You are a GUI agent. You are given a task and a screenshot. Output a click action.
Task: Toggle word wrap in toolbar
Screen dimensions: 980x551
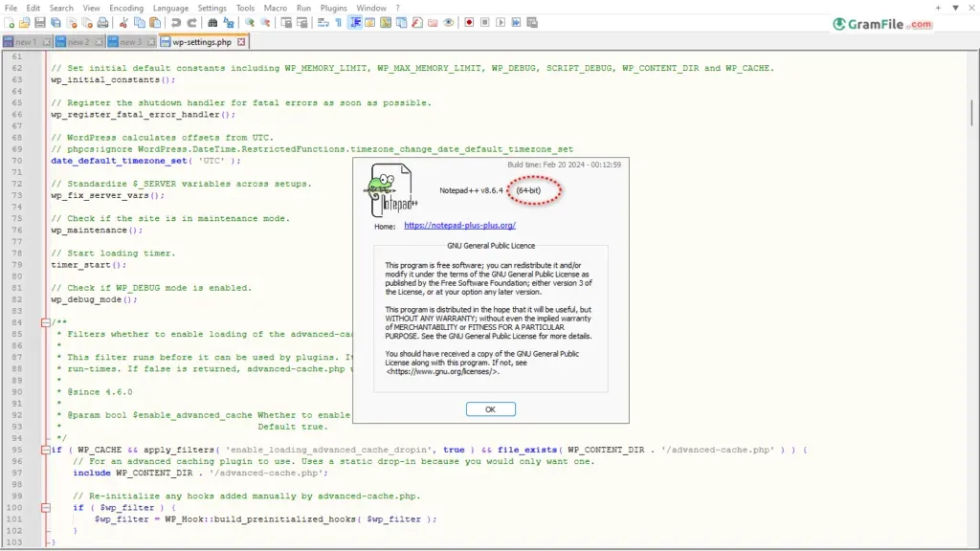pyautogui.click(x=323, y=23)
